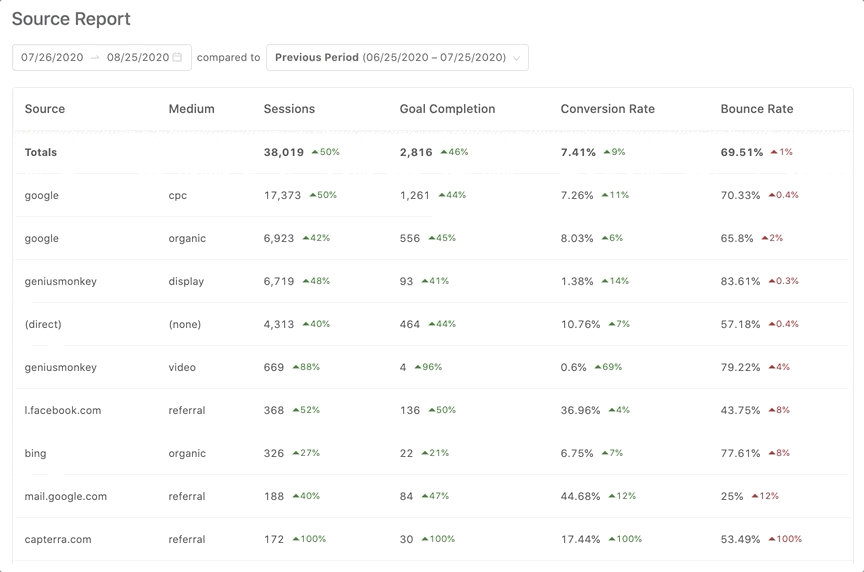Click the arrow between the two dates
The image size is (864, 572).
click(95, 58)
